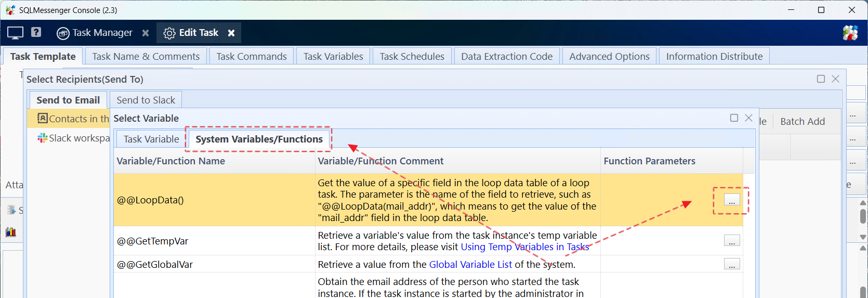Click the SQLMessenger title bar app icon
The height and width of the screenshot is (298, 868).
point(10,10)
